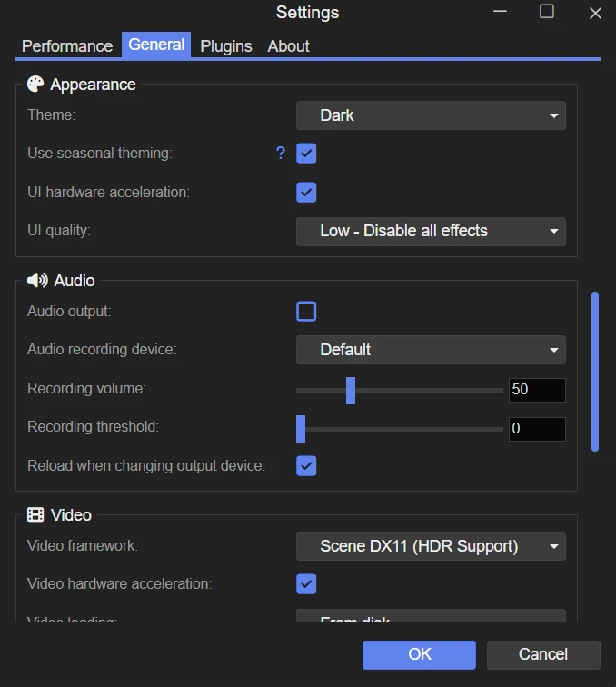Expand UI quality dropdown
Image resolution: width=616 pixels, height=687 pixels.
pyautogui.click(x=431, y=232)
